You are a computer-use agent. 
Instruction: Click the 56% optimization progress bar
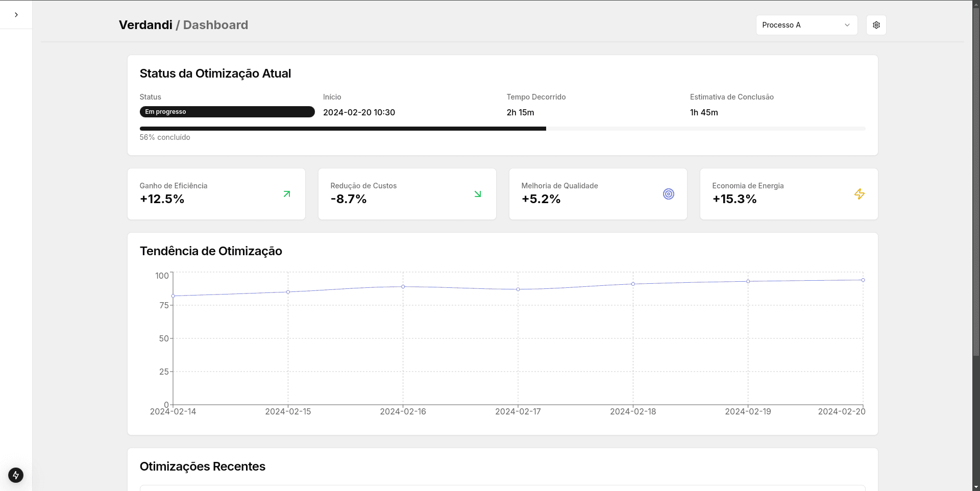pyautogui.click(x=502, y=129)
